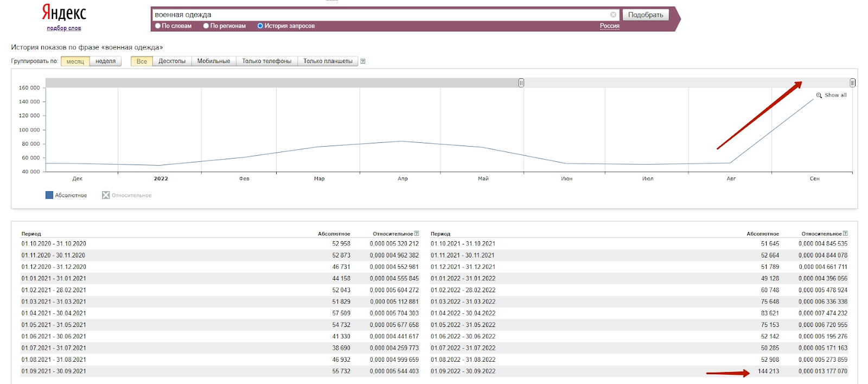Select the История запросов radio button

260,26
